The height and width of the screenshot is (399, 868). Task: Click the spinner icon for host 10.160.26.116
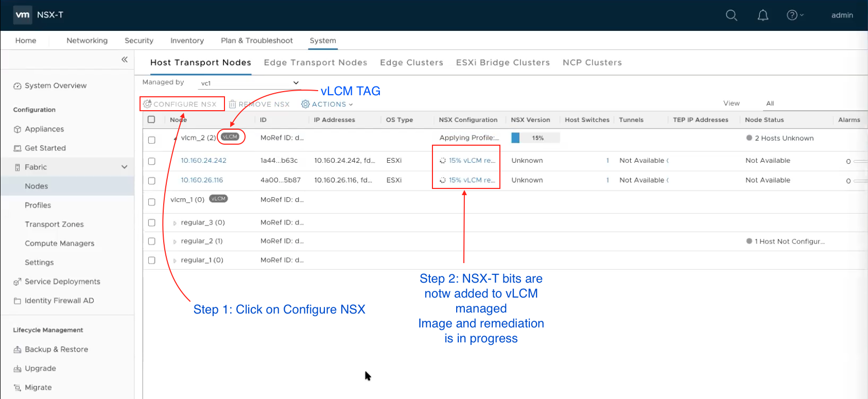point(442,180)
